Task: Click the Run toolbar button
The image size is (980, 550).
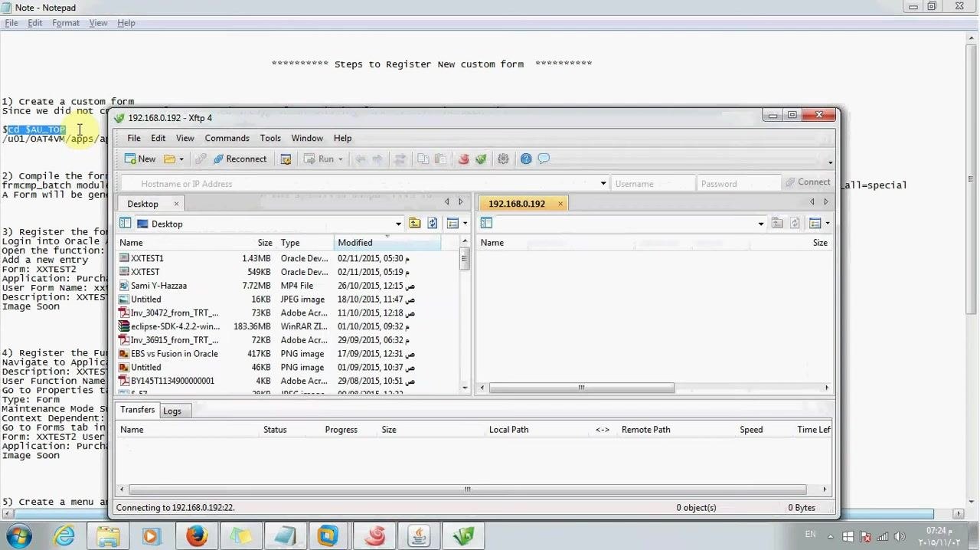Action: tap(318, 159)
